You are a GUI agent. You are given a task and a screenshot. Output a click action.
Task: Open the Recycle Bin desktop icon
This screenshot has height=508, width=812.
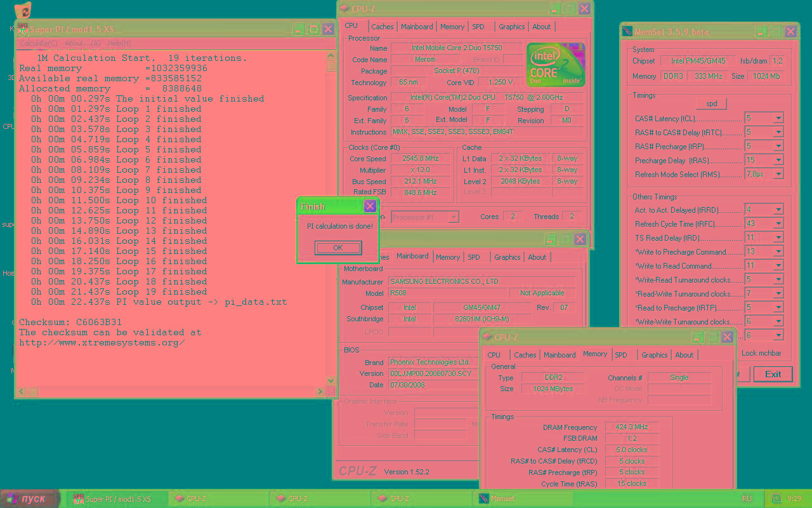click(22, 11)
